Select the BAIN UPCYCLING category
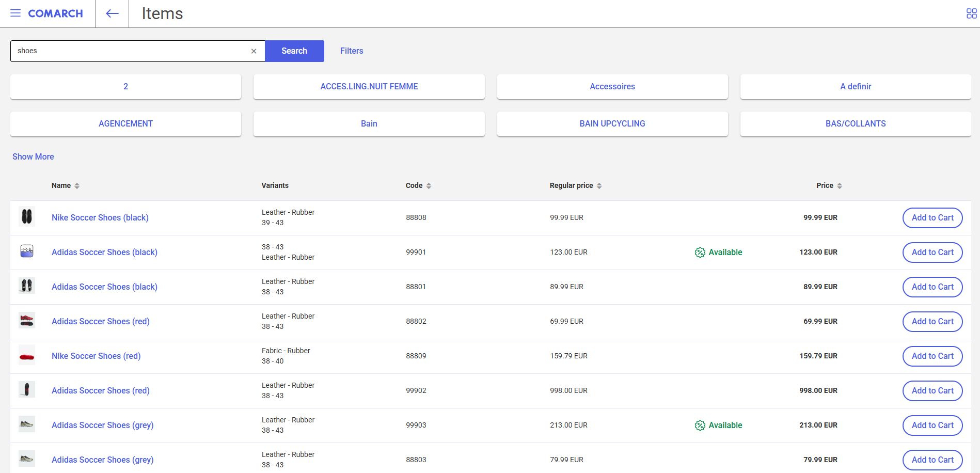This screenshot has width=980, height=473. tap(612, 124)
